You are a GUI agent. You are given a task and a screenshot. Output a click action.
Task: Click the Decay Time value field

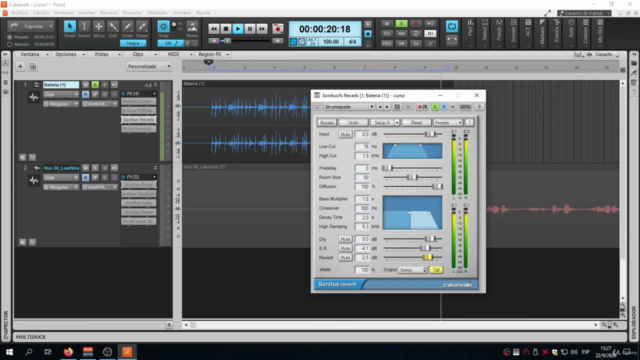click(x=362, y=217)
